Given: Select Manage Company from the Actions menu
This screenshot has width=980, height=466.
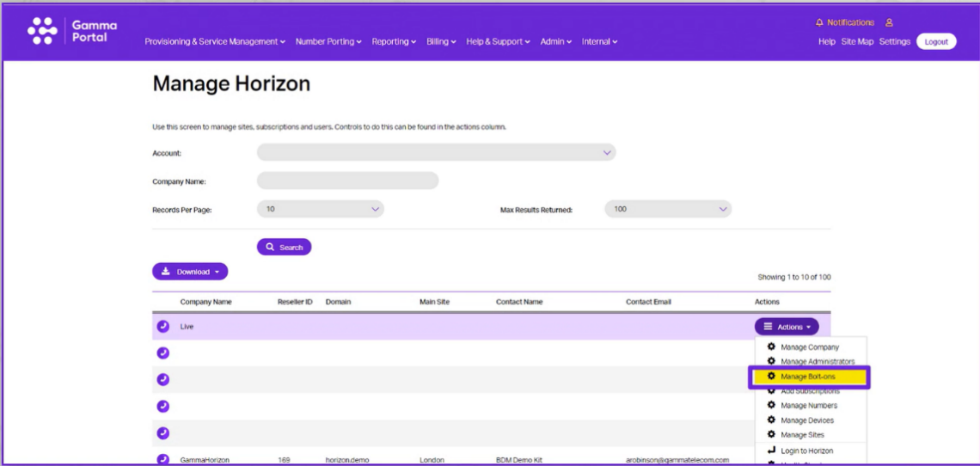Looking at the screenshot, I should 812,347.
